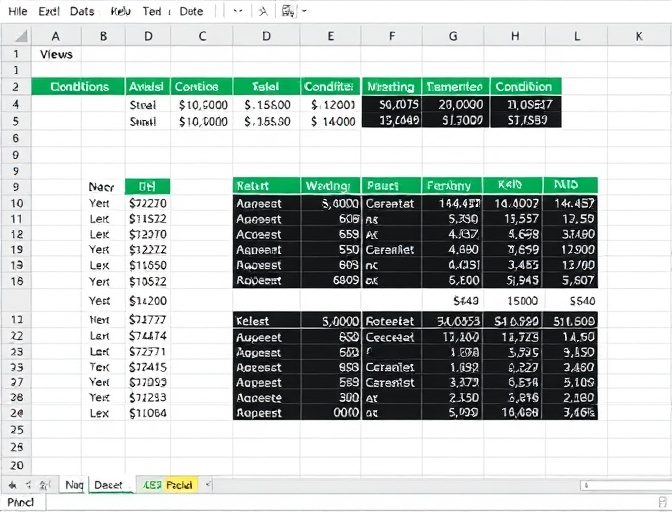The image size is (672, 512).
Task: Click the 'Rotectat' cell in the lower table
Action: tap(392, 320)
